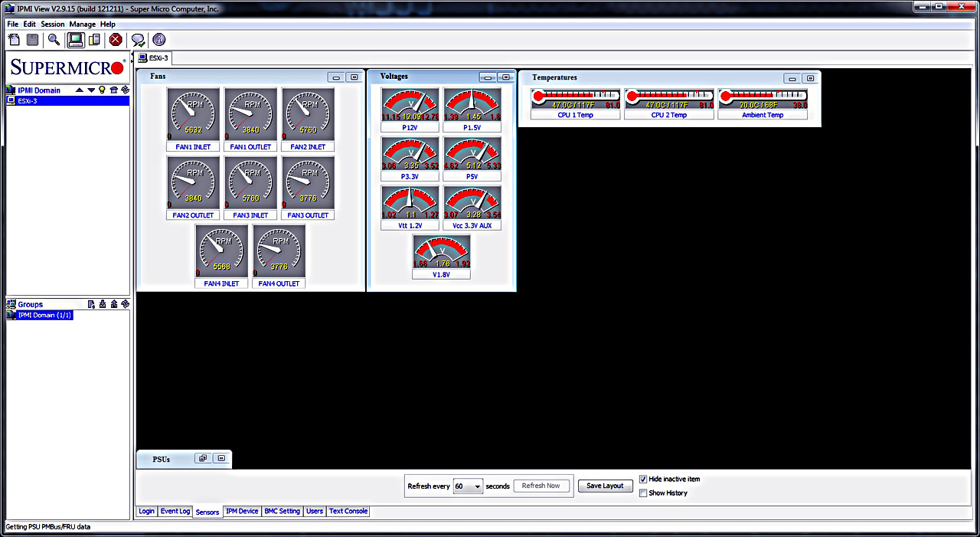Click the purple info About icon
The height and width of the screenshot is (537, 980).
click(158, 40)
